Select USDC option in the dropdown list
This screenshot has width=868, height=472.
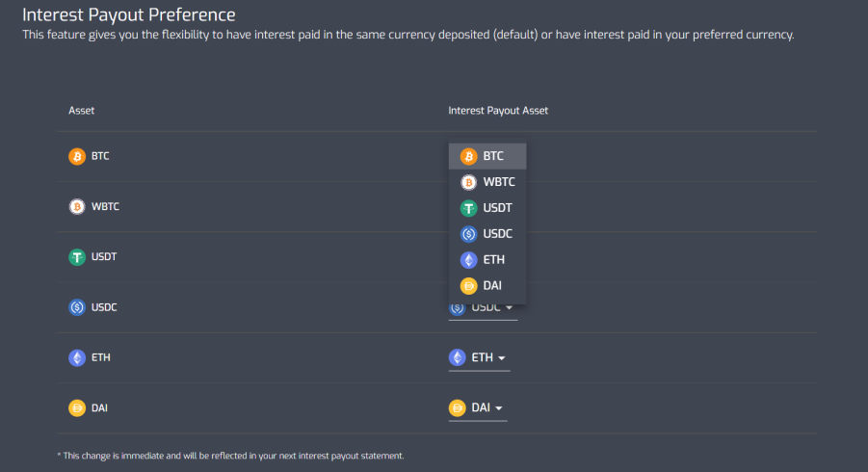coord(487,233)
